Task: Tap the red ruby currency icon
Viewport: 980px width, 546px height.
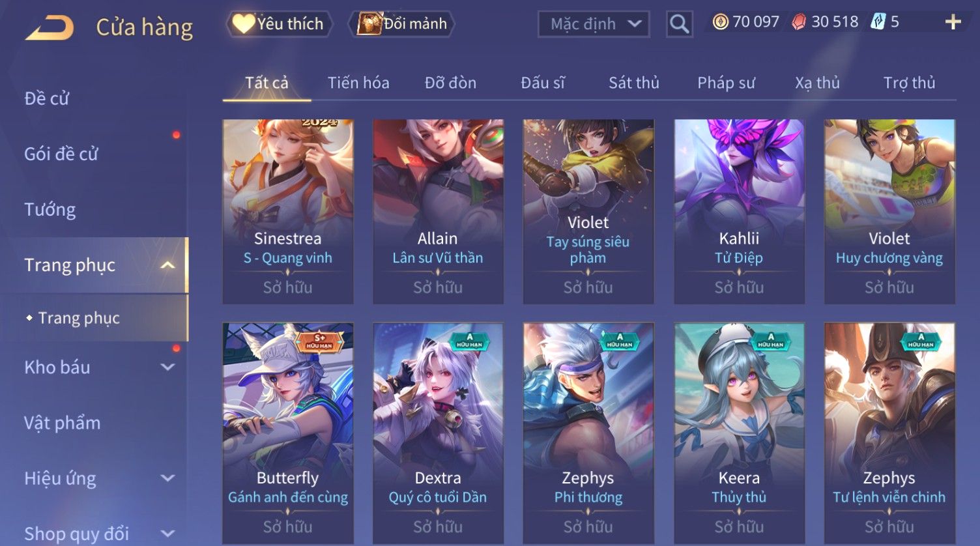Action: (x=799, y=22)
